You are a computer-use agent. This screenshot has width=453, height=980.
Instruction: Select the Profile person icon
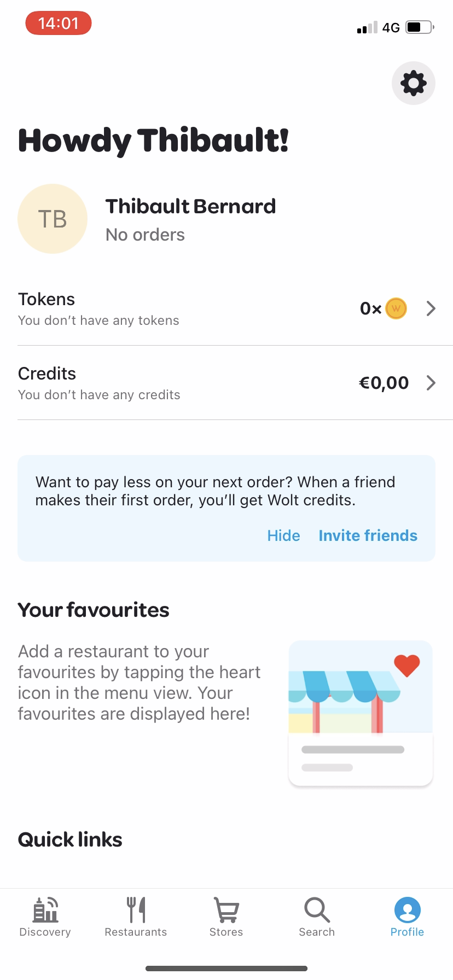coord(407,910)
